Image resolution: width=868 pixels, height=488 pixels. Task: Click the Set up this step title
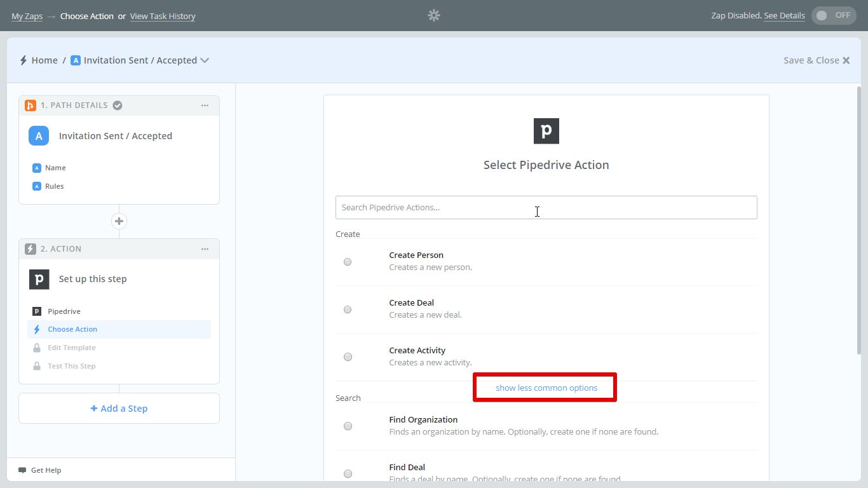click(x=93, y=279)
